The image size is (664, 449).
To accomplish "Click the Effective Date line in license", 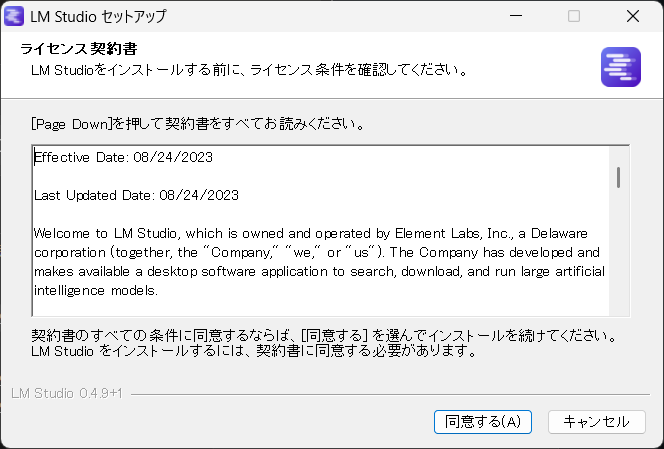I will (x=123, y=157).
